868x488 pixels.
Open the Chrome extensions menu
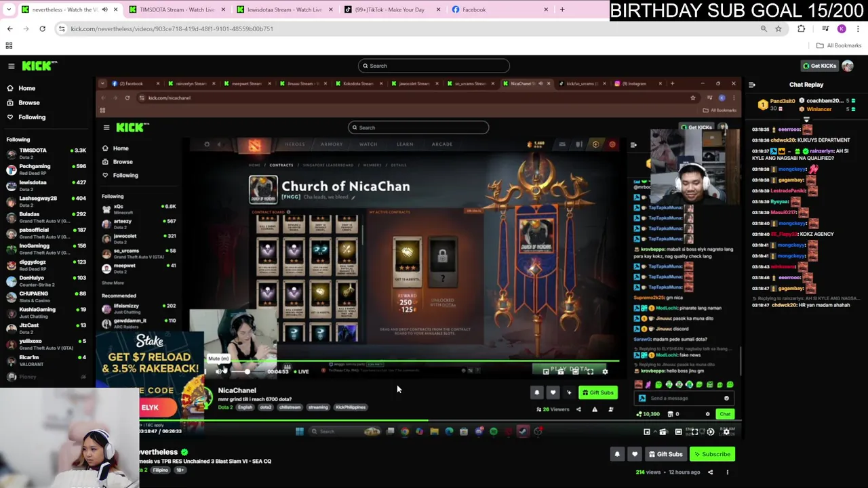(x=802, y=28)
